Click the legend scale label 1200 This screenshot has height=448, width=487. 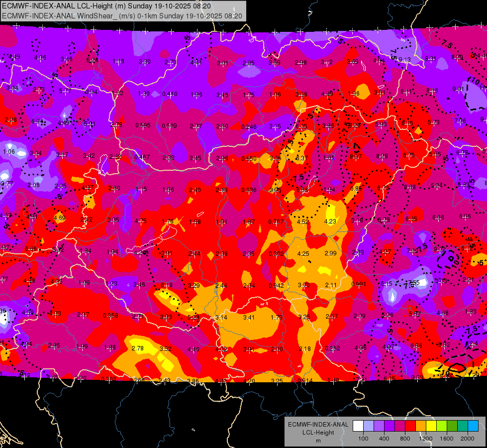click(x=426, y=439)
